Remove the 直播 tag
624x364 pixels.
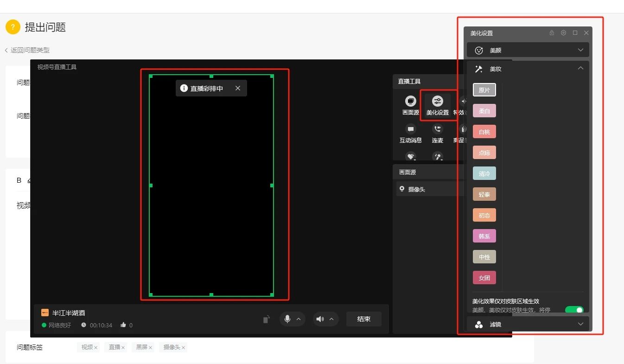pyautogui.click(x=123, y=347)
